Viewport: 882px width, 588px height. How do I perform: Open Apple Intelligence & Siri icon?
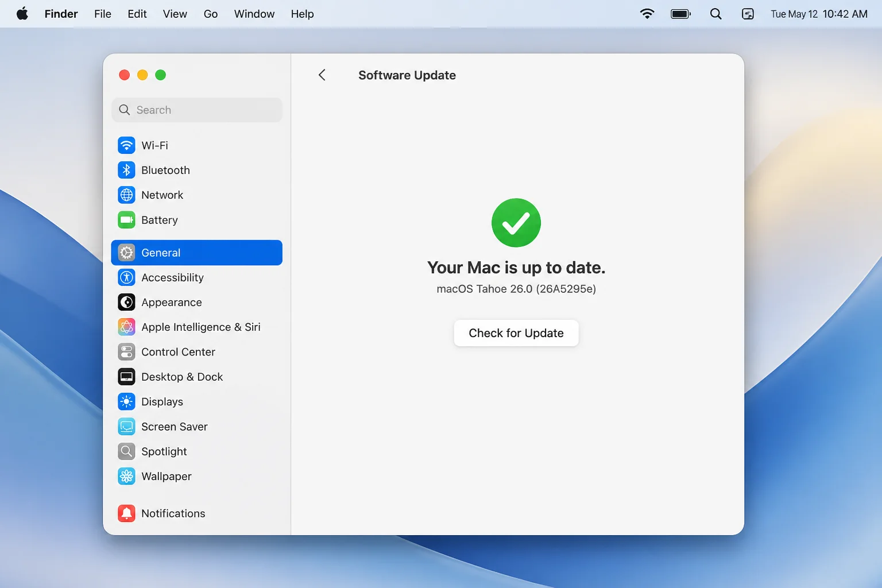126,327
